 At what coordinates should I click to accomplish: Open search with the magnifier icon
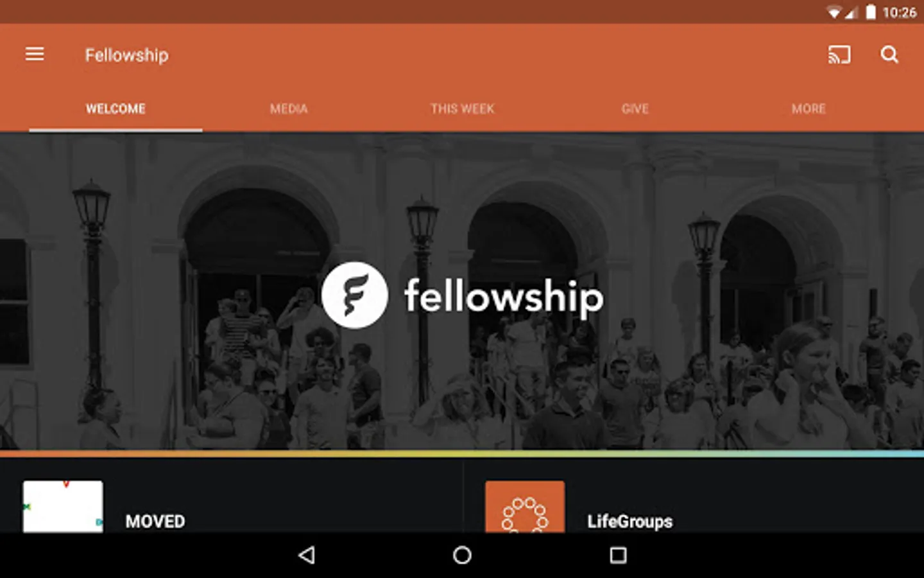[889, 55]
